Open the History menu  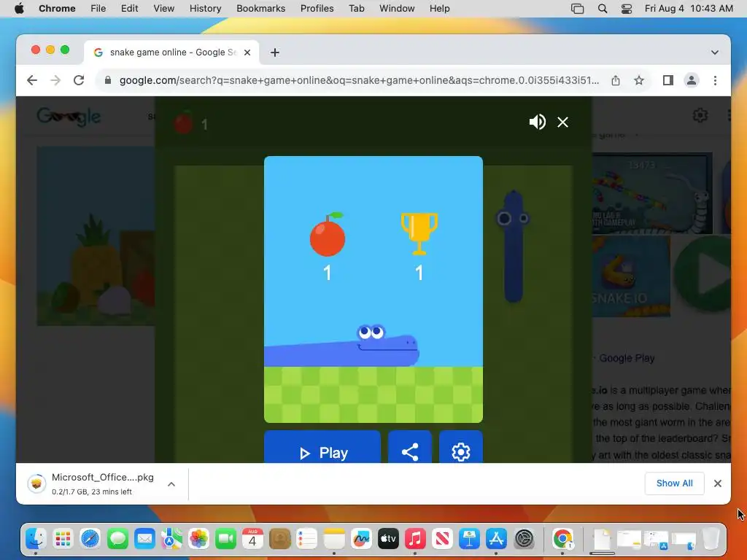pos(205,9)
